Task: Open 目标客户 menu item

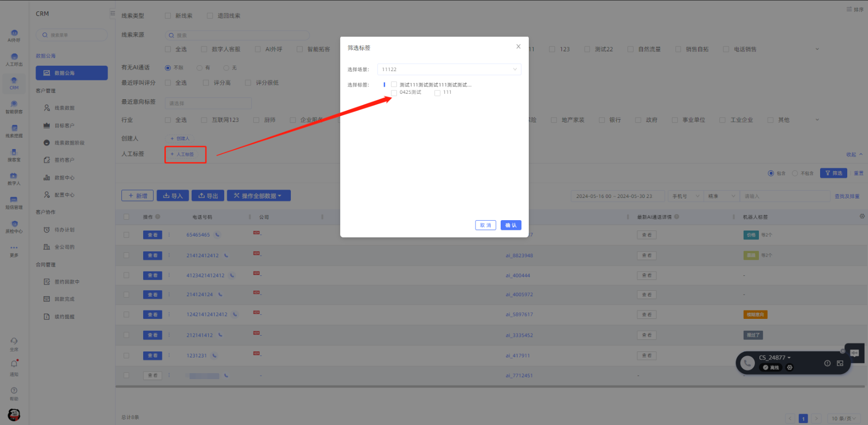Action: pyautogui.click(x=64, y=126)
